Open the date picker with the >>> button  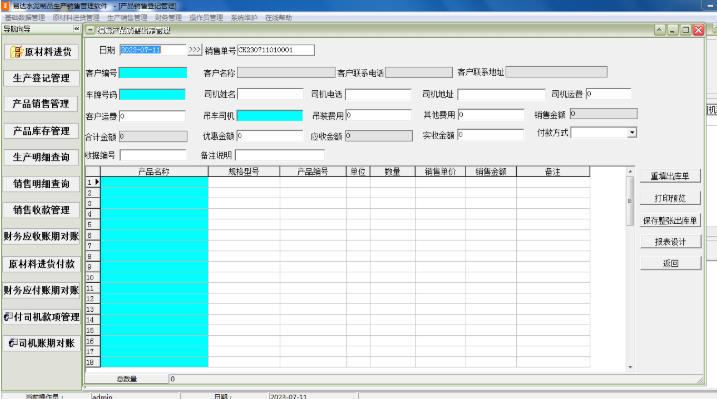[x=194, y=50]
